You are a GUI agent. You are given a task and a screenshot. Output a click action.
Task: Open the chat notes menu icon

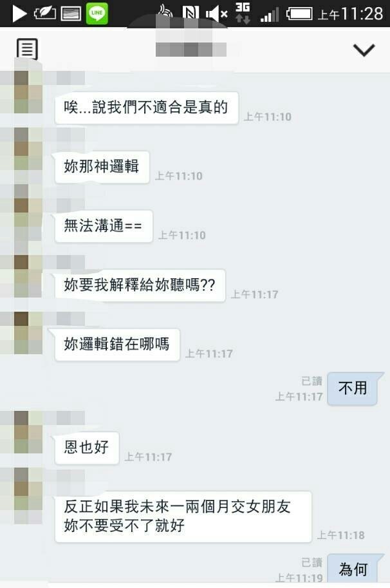(27, 49)
